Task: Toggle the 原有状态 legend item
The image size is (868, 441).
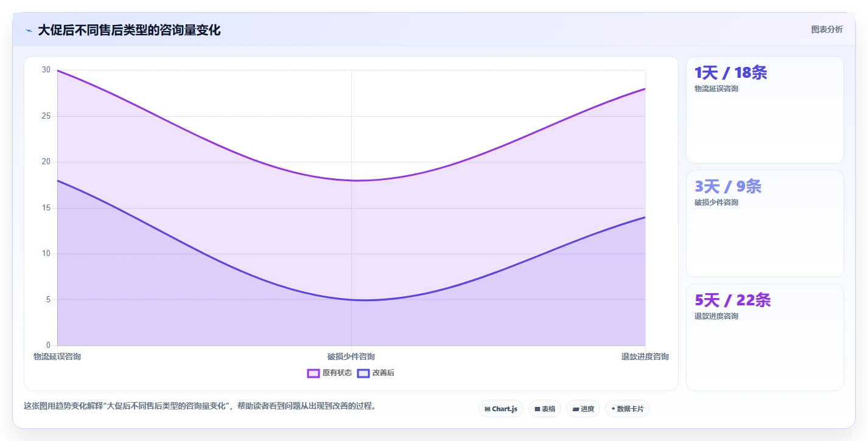Action: [329, 373]
